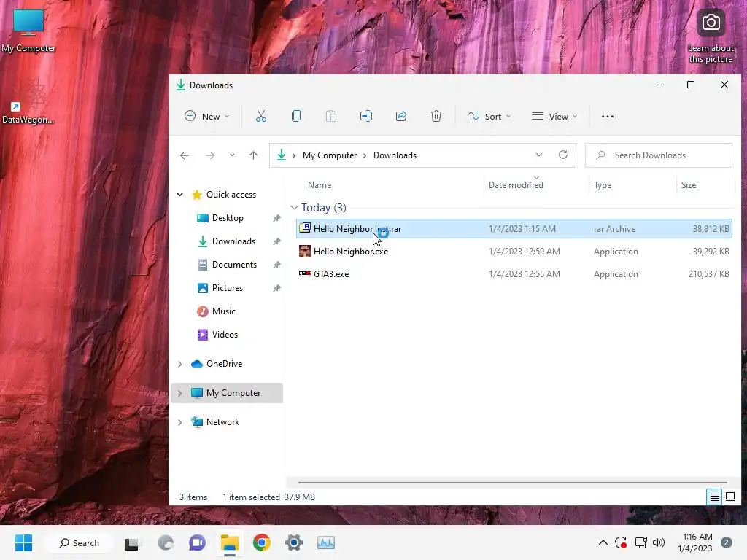Image resolution: width=747 pixels, height=560 pixels.
Task: Go up one folder level arrow
Action: tap(253, 155)
